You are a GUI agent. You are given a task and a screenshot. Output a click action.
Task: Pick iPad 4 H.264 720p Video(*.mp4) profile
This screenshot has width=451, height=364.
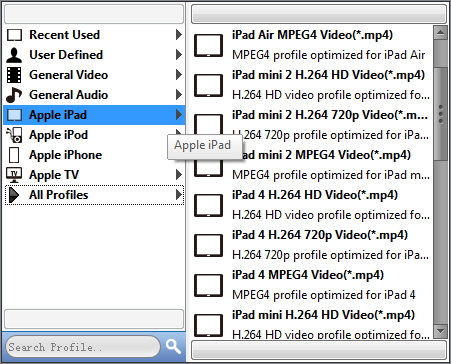(312, 245)
